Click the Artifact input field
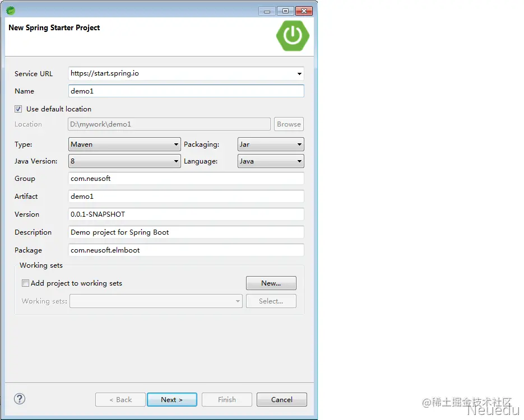The height and width of the screenshot is (420, 524). [186, 197]
